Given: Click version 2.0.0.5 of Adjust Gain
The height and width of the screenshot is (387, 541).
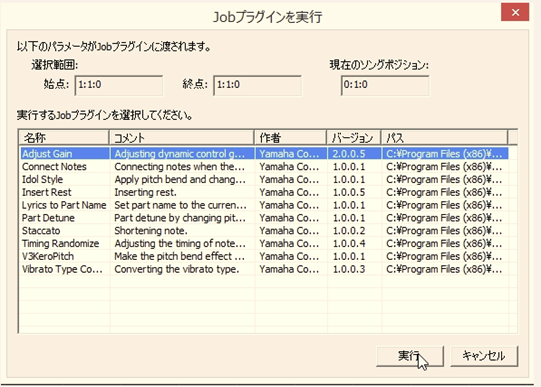Looking at the screenshot, I should click(348, 153).
